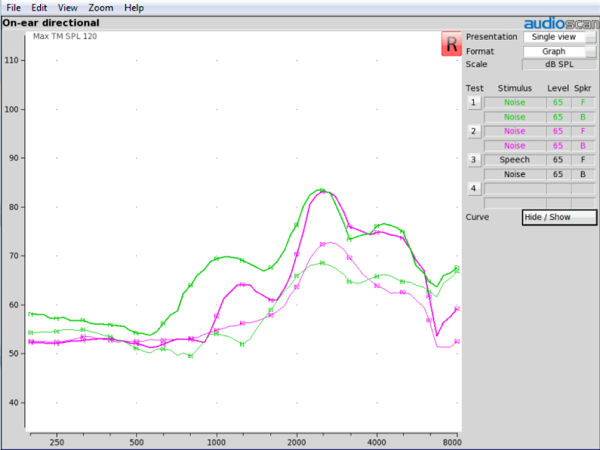600x450 pixels.
Task: Open the File menu
Action: (x=14, y=8)
